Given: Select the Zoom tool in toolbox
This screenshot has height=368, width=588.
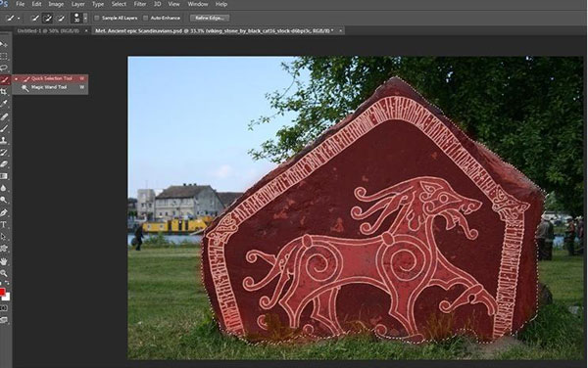Looking at the screenshot, I should (4, 273).
